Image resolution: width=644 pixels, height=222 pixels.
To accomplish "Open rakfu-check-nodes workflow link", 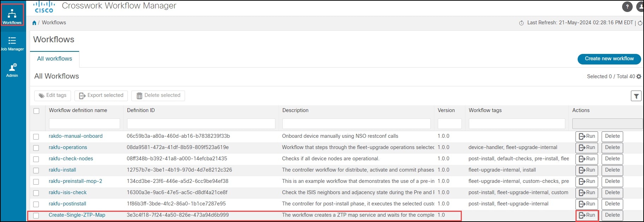I will tap(71, 159).
